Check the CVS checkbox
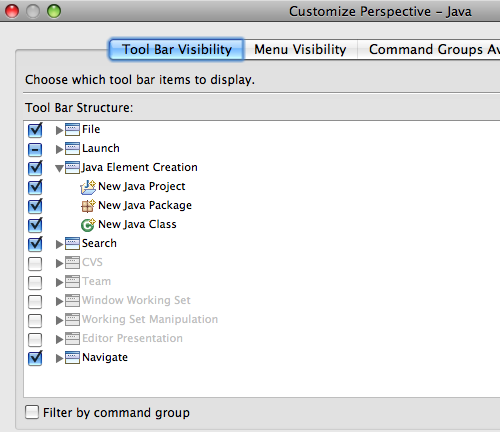The height and width of the screenshot is (432, 500). pos(35,264)
